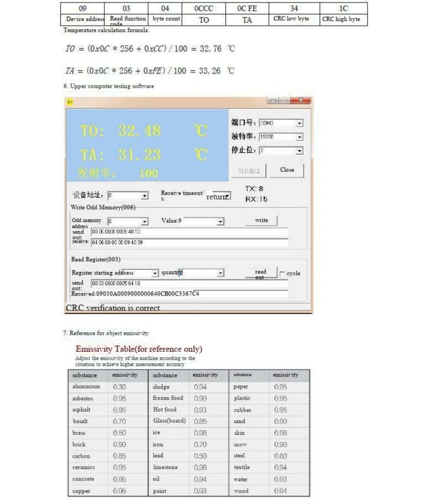Minimize the testing software window
This screenshot has width=427, height=504.
273,100
